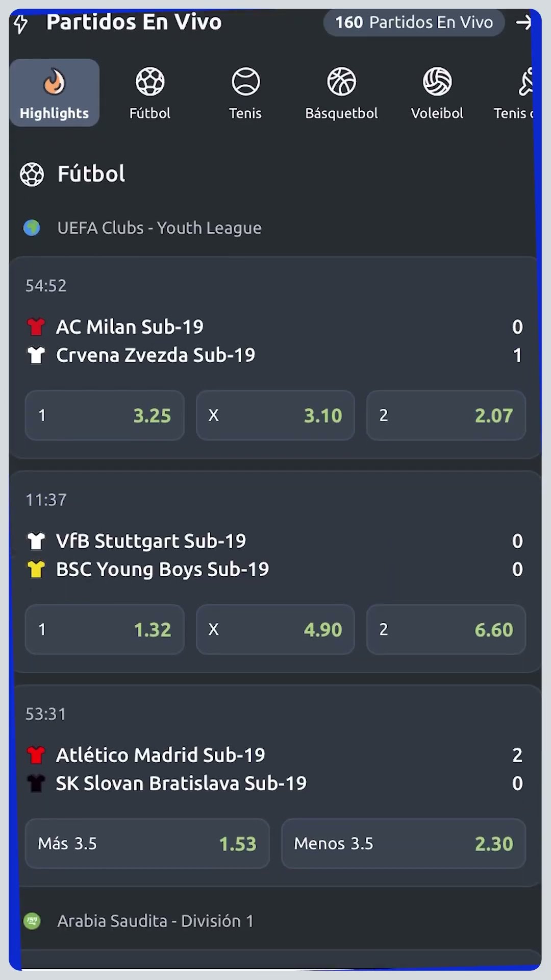The height and width of the screenshot is (980, 551).
Task: Open the 160 Partidos En Vivo button
Action: (414, 22)
